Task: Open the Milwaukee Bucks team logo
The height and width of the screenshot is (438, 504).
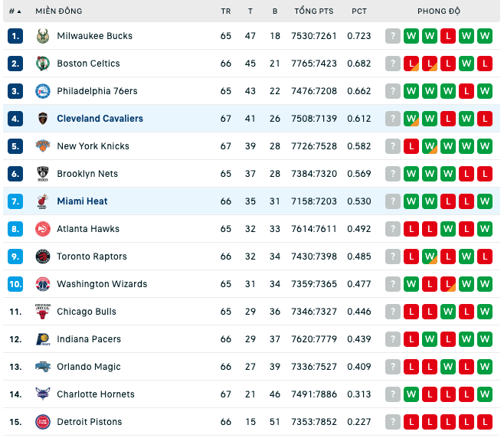Action: pyautogui.click(x=43, y=36)
